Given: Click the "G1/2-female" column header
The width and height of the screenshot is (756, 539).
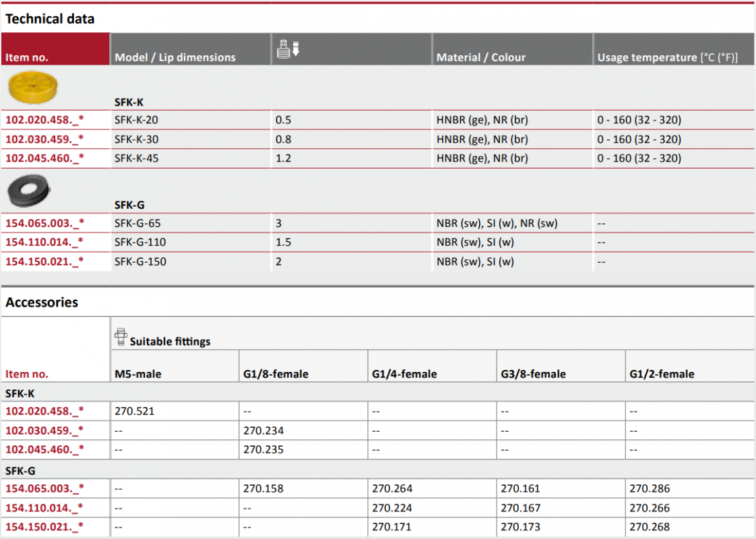Looking at the screenshot, I should pos(662,374).
